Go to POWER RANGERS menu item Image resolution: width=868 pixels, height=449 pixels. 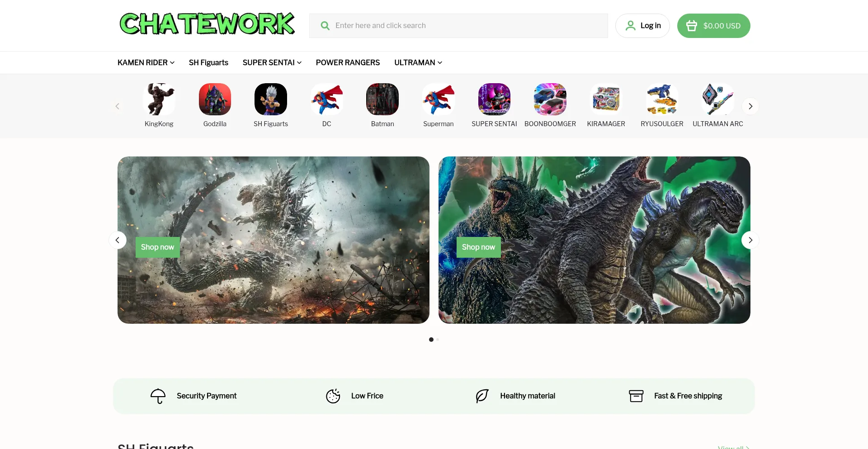[348, 62]
